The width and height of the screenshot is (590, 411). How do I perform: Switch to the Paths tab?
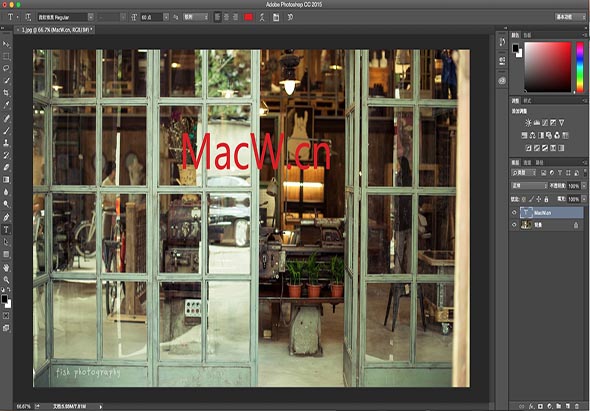539,163
